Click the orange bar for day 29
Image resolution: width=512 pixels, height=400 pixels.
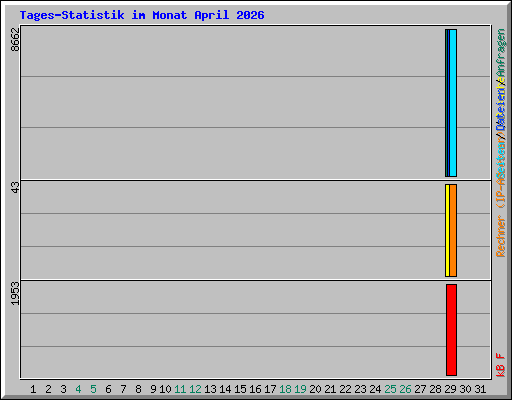[453, 230]
